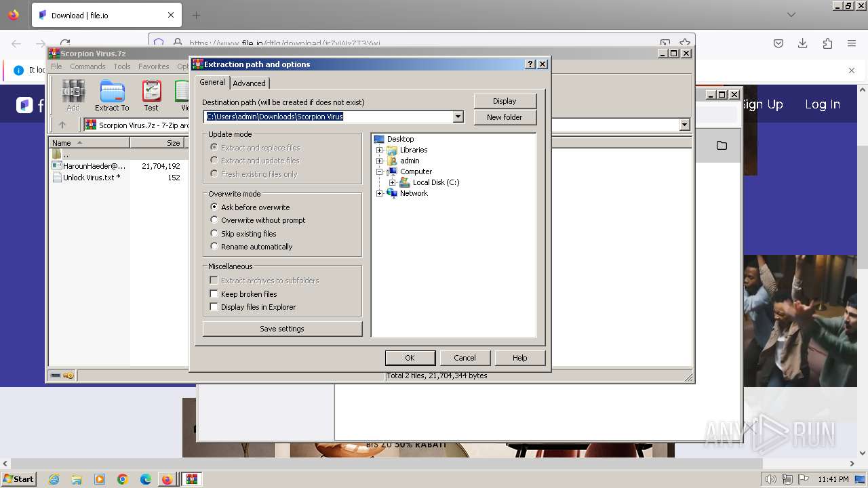Click the Add archive toolbar icon
868x488 pixels.
point(73,95)
